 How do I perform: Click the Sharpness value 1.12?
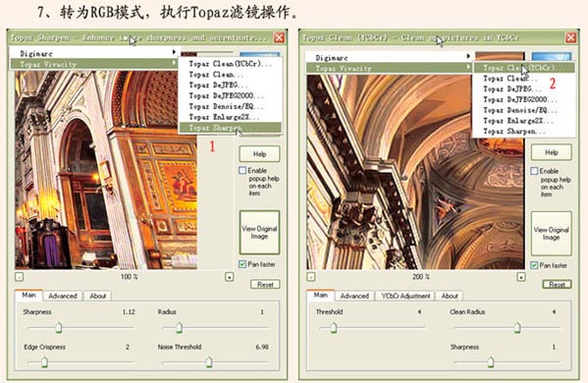click(x=129, y=311)
